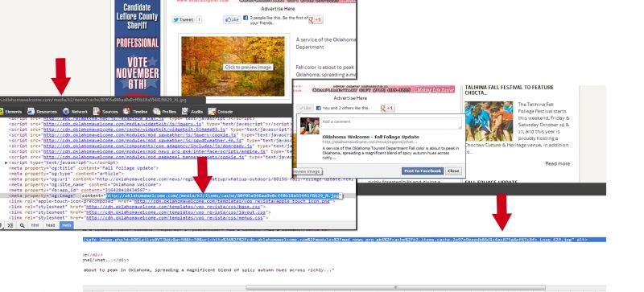This screenshot has height=292, width=644.
Task: Toggle the console drawer icon
Action: 10,225
